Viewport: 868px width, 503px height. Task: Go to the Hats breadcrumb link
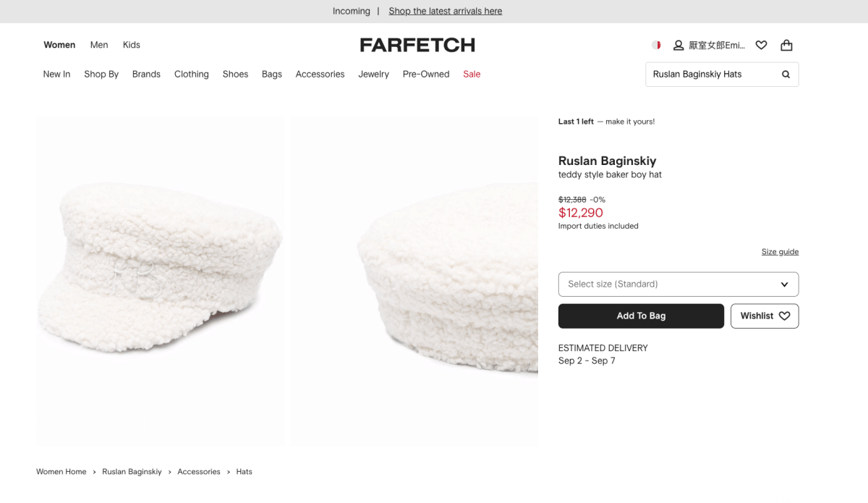[244, 472]
